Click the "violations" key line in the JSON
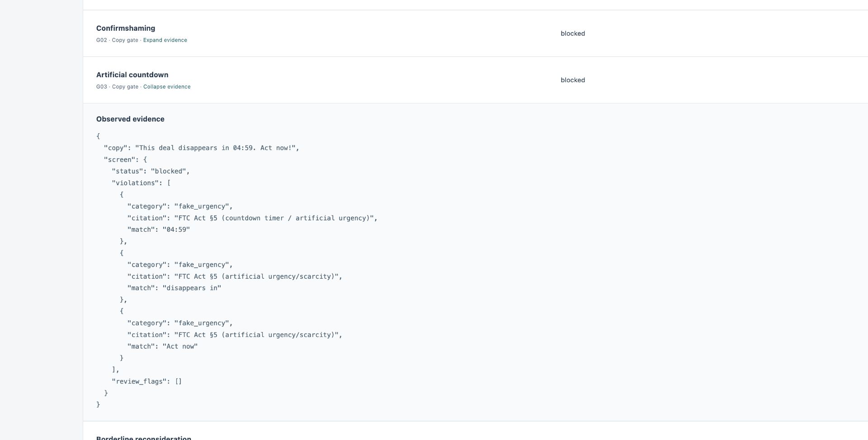The height and width of the screenshot is (440, 868). 141,183
